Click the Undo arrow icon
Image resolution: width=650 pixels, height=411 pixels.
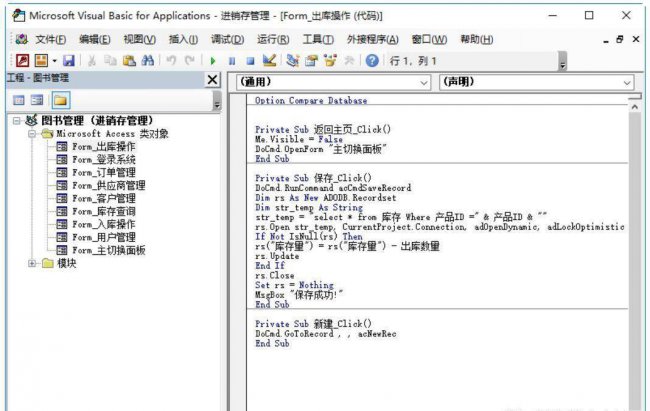(x=171, y=61)
